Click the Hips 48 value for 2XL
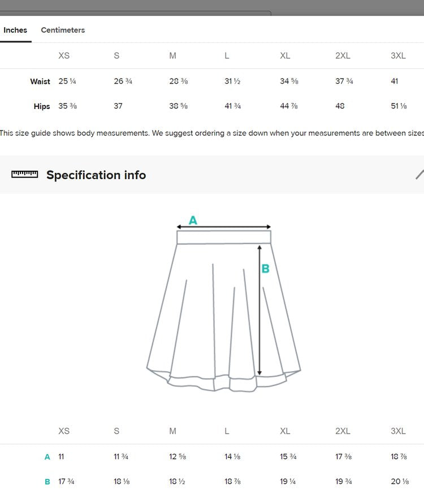 (x=340, y=106)
